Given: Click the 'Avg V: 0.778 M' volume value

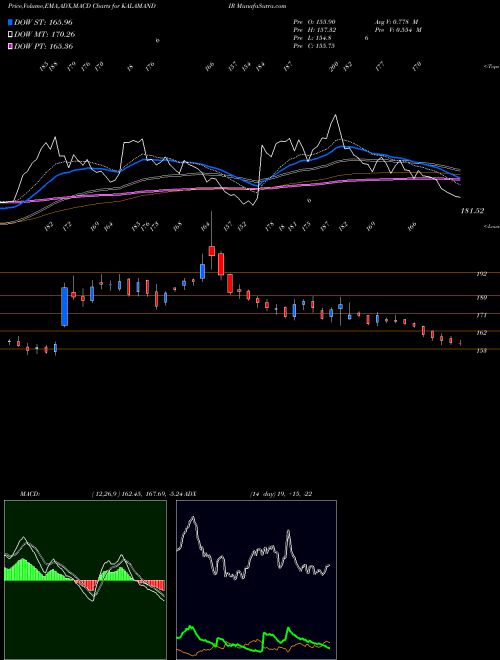Looking at the screenshot, I should click(x=397, y=21).
